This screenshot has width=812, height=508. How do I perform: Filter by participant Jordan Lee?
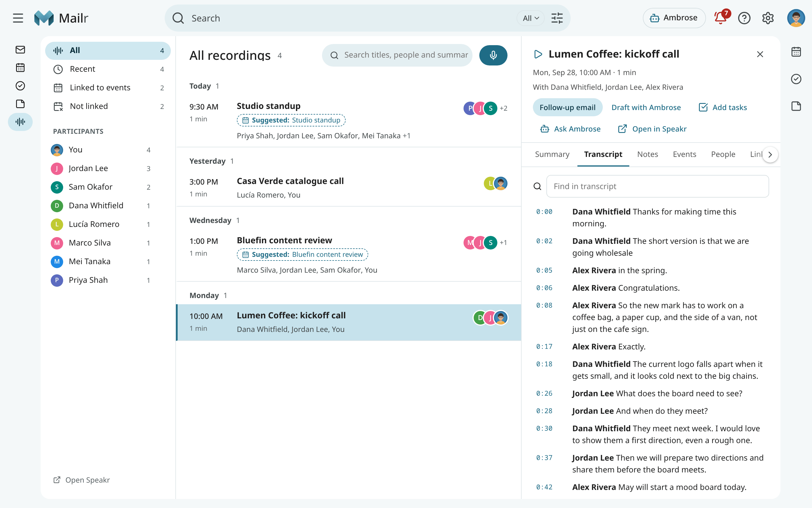(x=101, y=168)
